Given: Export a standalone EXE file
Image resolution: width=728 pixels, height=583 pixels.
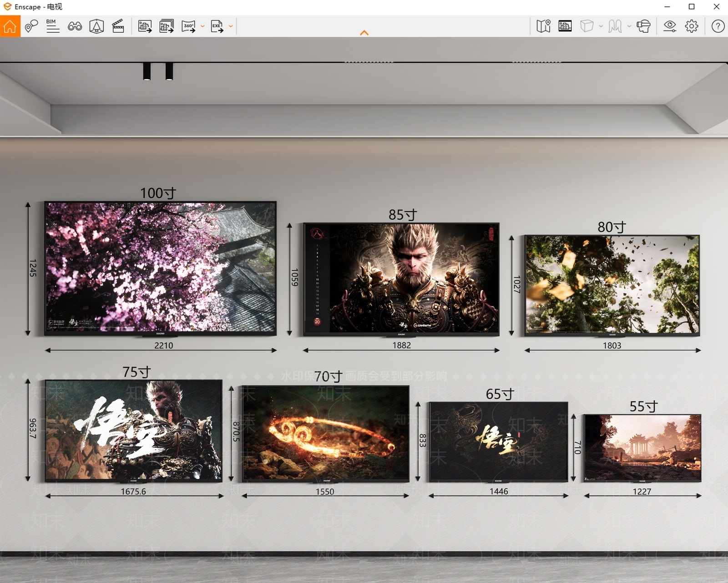Looking at the screenshot, I should point(217,26).
